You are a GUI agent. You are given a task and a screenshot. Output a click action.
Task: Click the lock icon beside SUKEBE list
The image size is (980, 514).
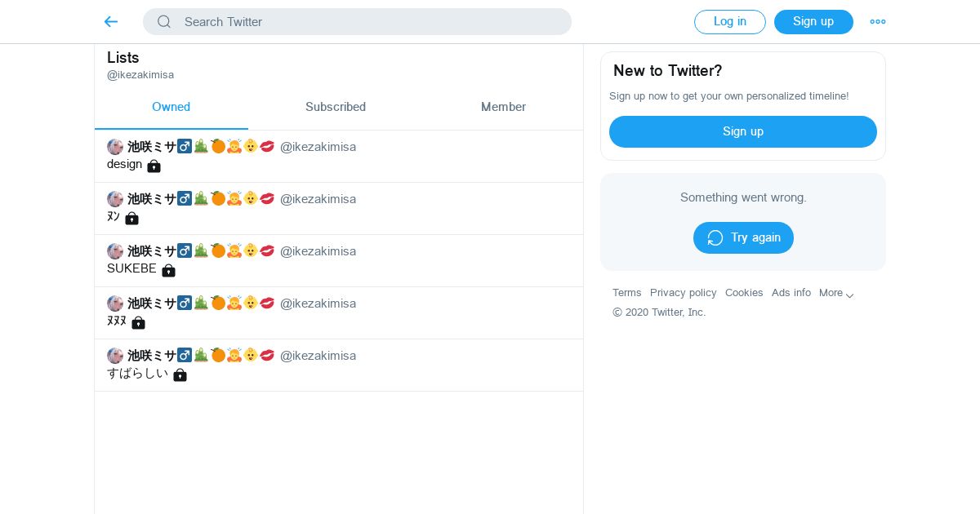pyautogui.click(x=168, y=270)
